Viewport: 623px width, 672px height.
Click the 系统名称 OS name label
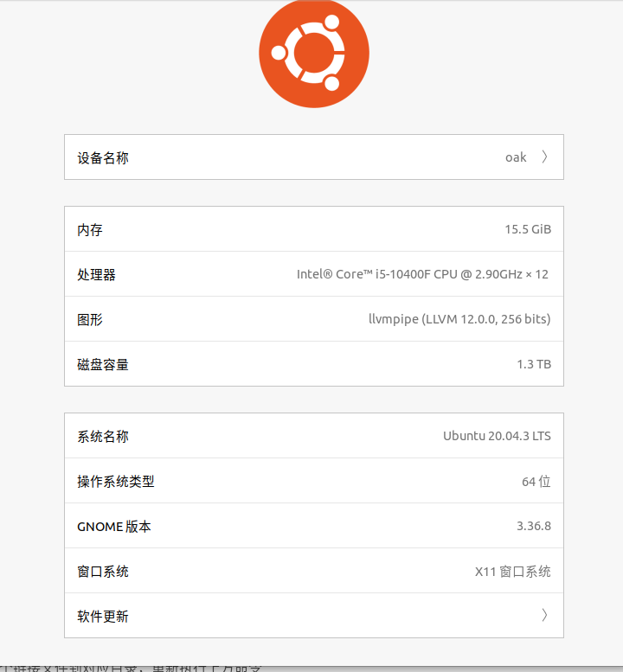pyautogui.click(x=103, y=437)
